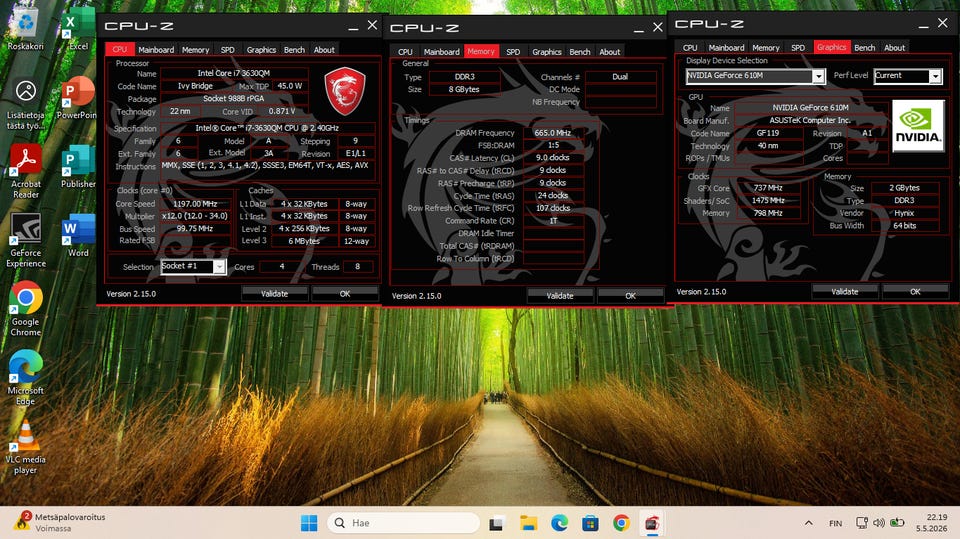Open the Socket #1 selection dropdown
Viewport: 960px width, 539px height.
193,266
